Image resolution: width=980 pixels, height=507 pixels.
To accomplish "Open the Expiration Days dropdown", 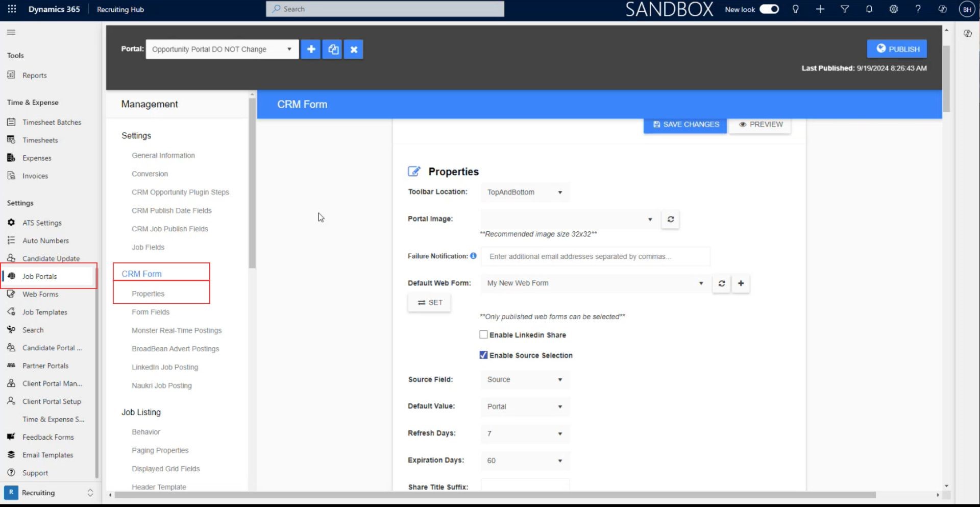I will click(525, 461).
